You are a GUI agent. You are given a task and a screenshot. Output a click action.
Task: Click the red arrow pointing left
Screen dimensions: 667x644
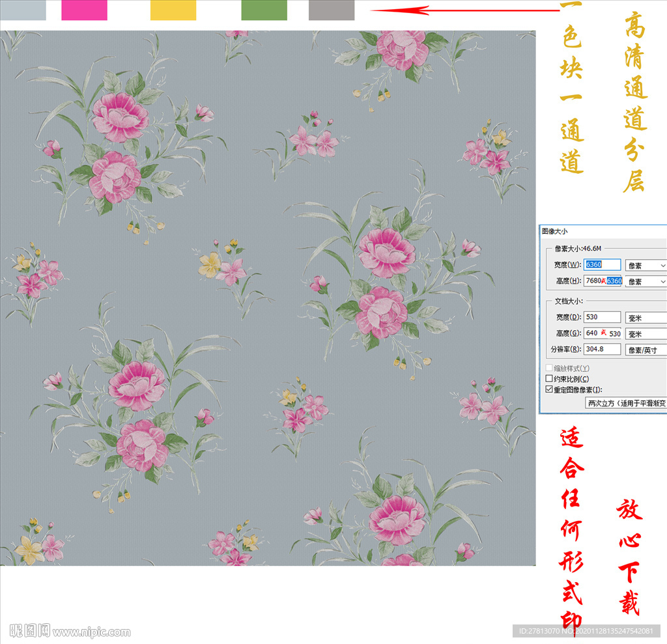tap(464, 10)
